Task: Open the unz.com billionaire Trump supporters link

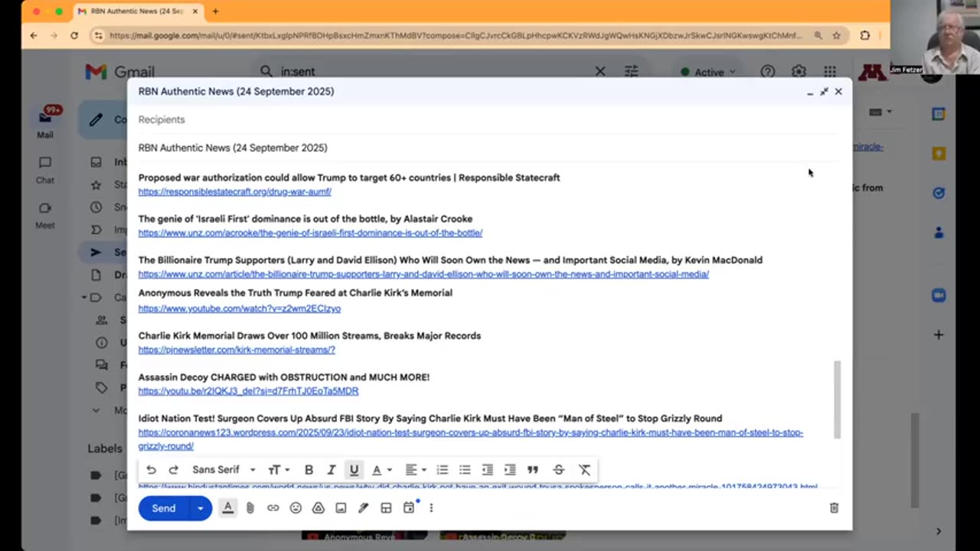Action: click(423, 275)
